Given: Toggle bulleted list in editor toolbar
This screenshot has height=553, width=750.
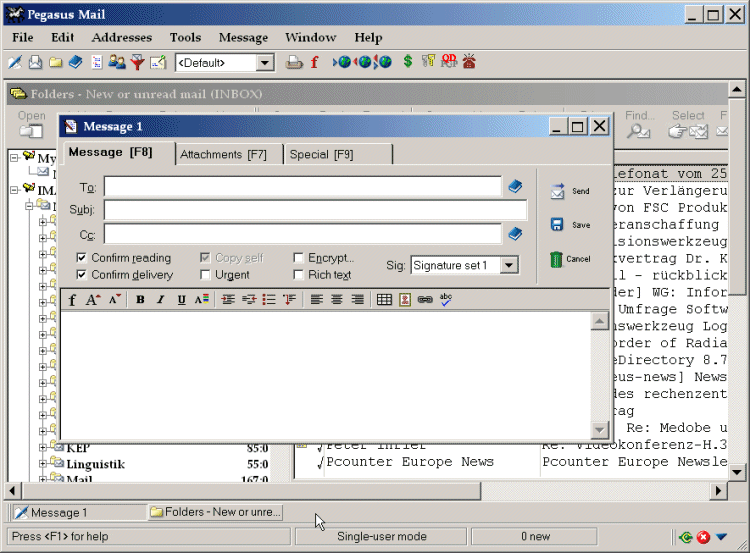Looking at the screenshot, I should click(x=269, y=300).
